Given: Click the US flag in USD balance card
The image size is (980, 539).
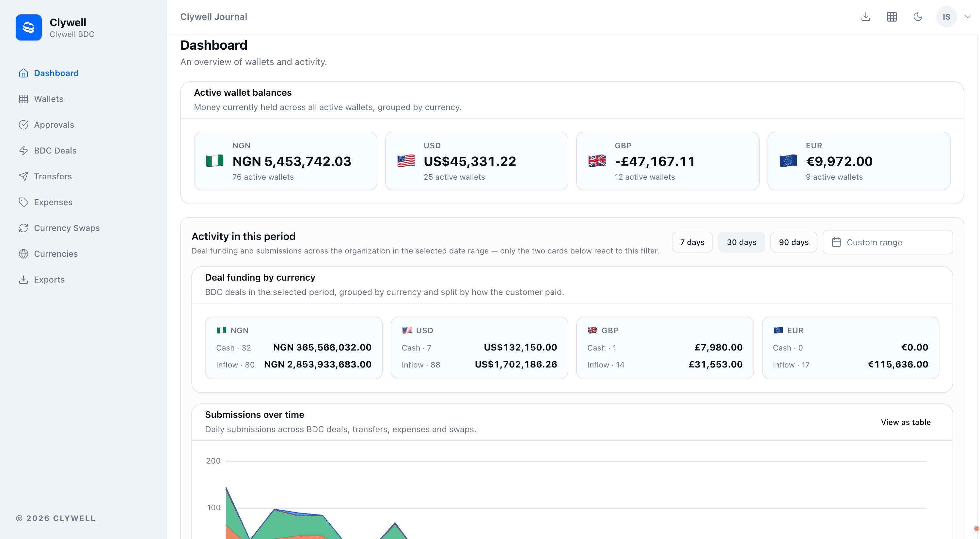Looking at the screenshot, I should click(x=406, y=161).
